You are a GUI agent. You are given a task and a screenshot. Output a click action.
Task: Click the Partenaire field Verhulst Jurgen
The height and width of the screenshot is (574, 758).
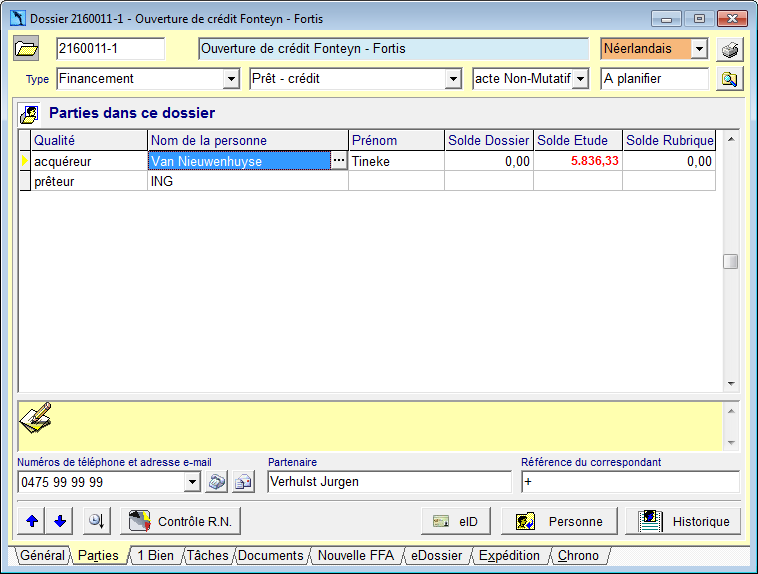(389, 482)
